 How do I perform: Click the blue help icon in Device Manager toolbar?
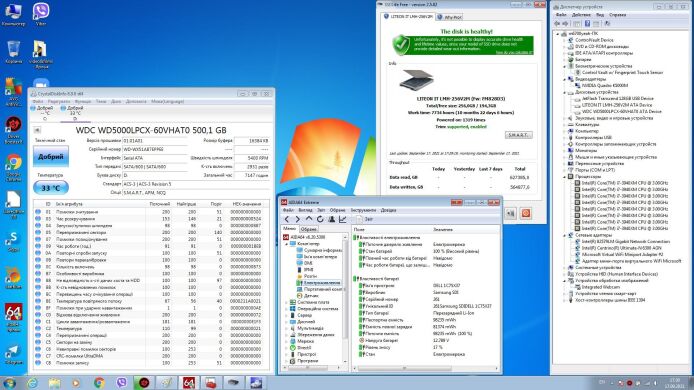tap(587, 23)
